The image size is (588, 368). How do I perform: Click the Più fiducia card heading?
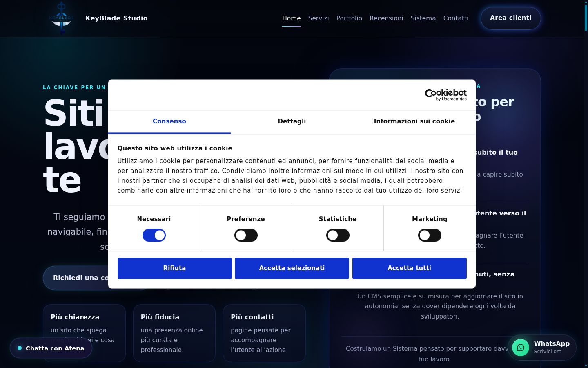160,317
